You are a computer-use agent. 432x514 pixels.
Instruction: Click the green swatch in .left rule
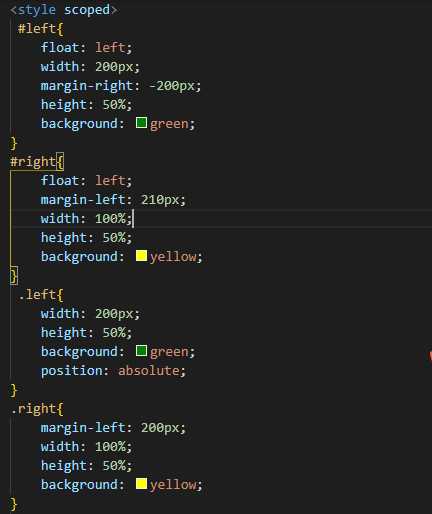[141, 351]
